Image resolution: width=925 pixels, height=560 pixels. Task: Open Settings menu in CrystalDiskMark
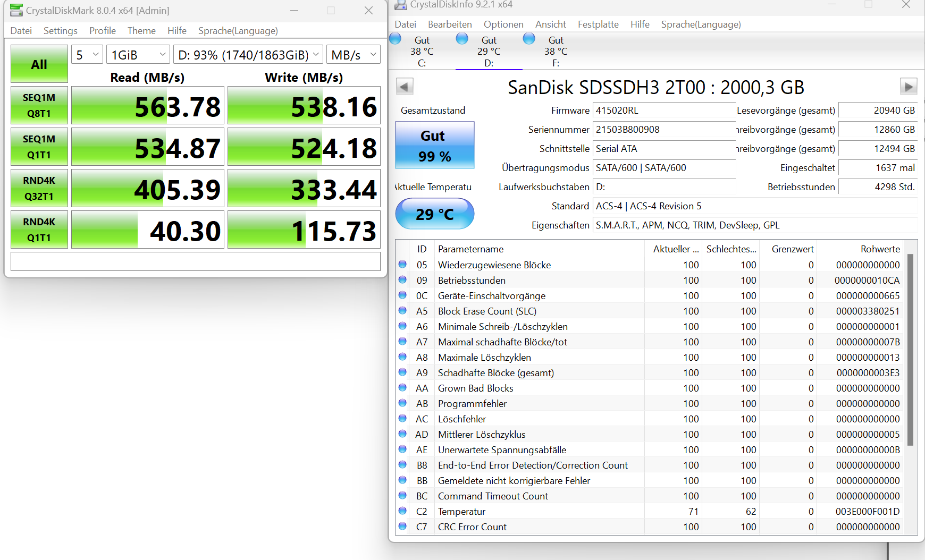click(61, 31)
